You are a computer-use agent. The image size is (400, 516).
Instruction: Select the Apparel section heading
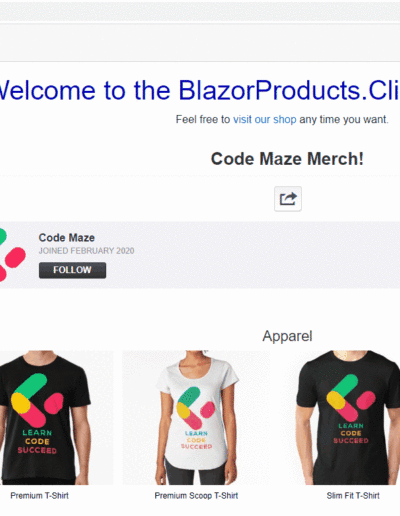(287, 336)
